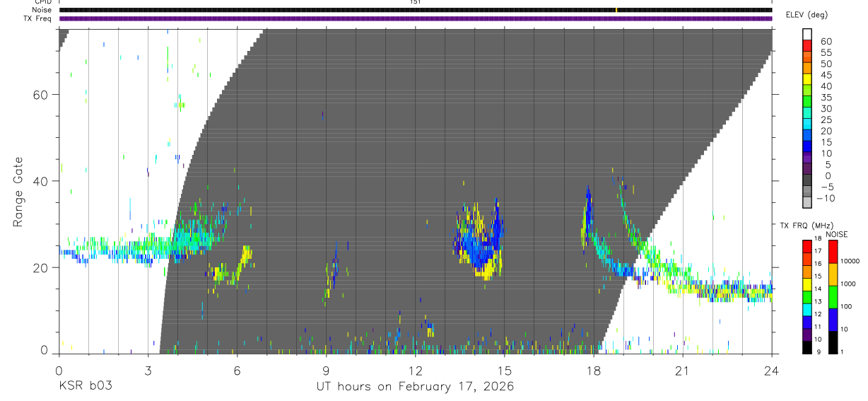Click the purple TX Freq strip

pyautogui.click(x=416, y=18)
